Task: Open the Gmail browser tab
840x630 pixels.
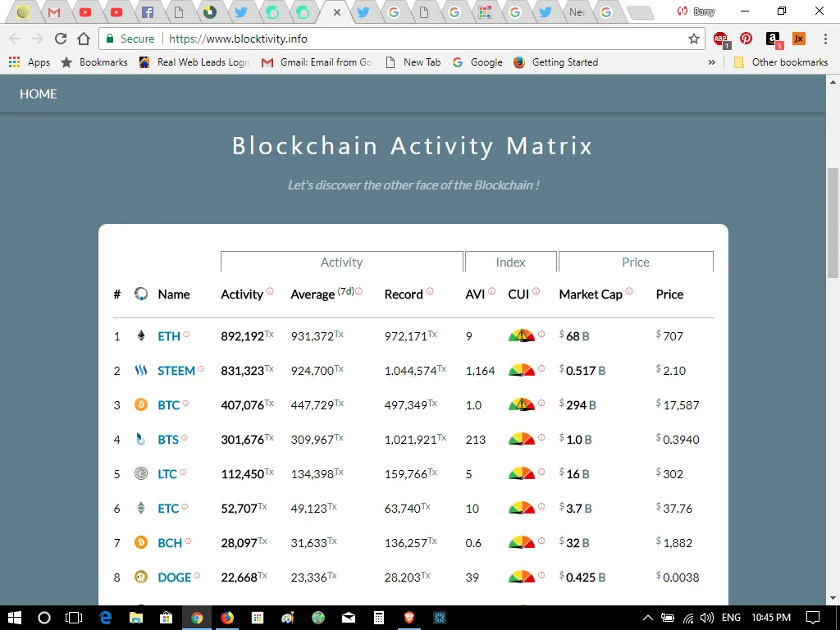Action: 54,11
